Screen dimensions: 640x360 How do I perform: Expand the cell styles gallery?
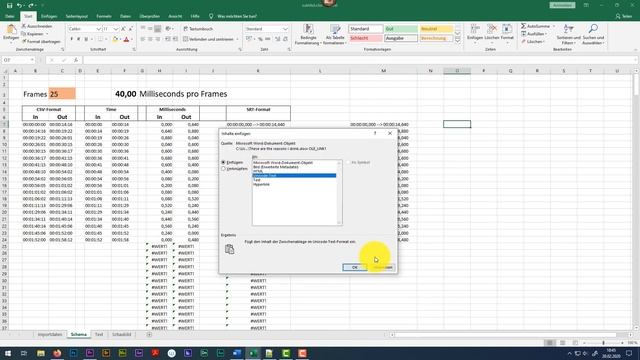pos(458,40)
